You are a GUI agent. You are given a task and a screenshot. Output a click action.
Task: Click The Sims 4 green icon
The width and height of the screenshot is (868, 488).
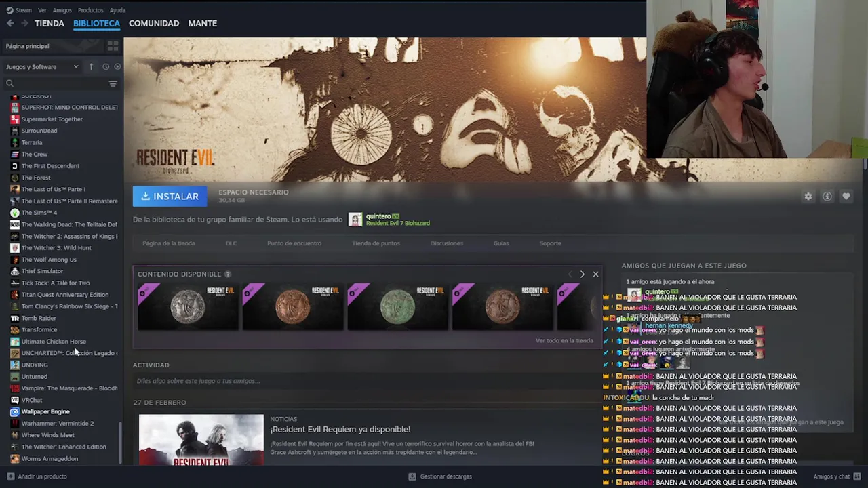coord(14,213)
